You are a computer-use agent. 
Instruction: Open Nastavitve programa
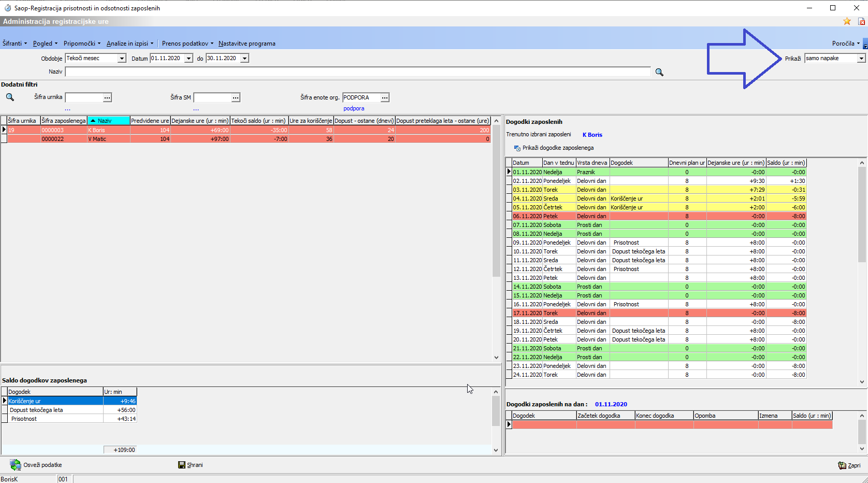coord(247,44)
